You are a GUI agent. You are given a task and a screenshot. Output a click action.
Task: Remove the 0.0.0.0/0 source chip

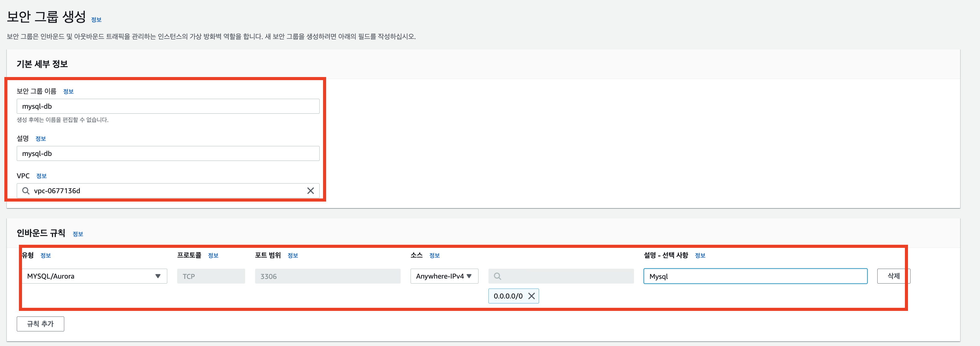(x=532, y=296)
